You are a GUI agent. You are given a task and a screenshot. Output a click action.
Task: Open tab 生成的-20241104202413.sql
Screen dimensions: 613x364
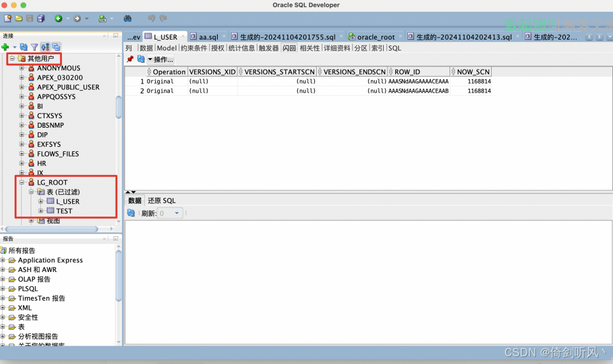point(464,37)
